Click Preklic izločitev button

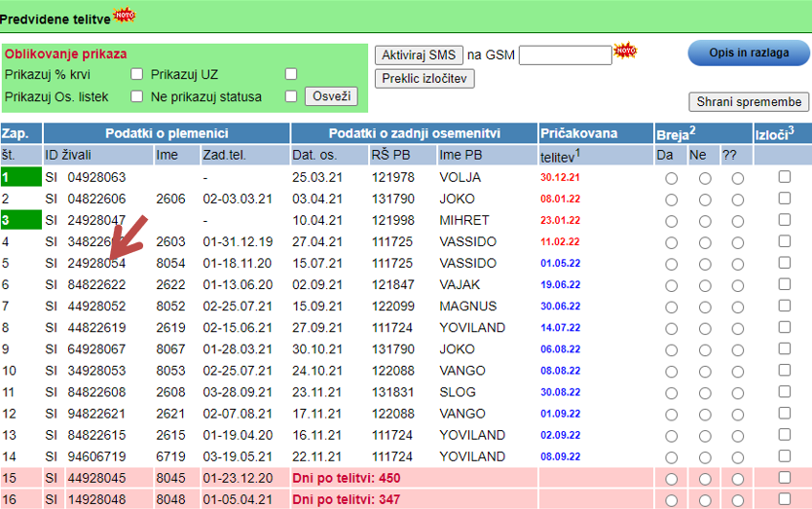[x=424, y=79]
